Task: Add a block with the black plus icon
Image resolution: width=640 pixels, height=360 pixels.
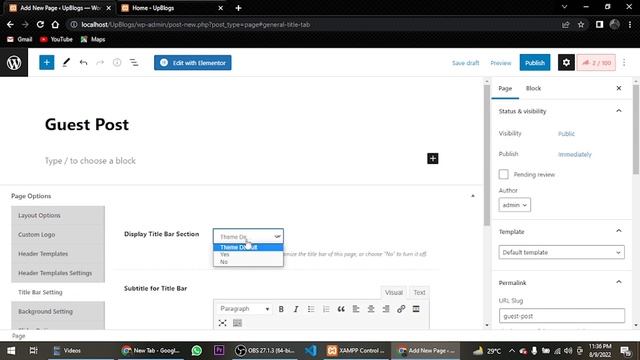Action: [x=433, y=158]
